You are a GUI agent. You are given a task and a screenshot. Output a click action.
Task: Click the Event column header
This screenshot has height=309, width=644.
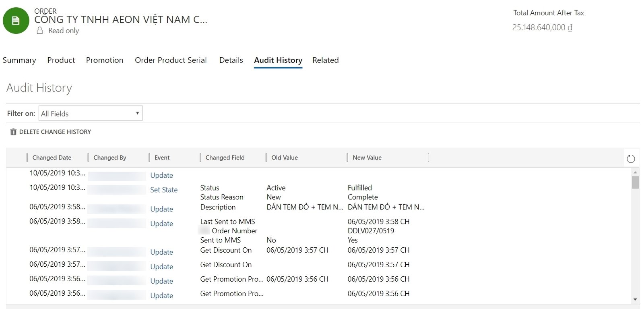162,158
